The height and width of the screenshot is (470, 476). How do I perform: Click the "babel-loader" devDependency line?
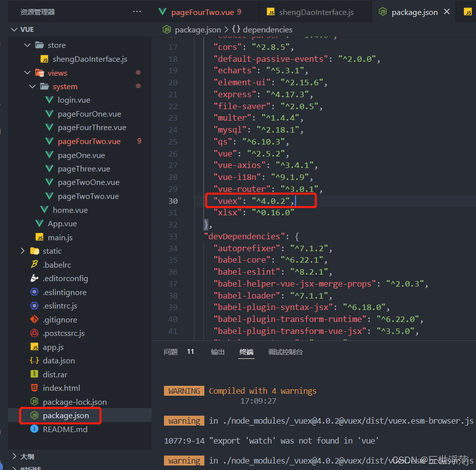pyautogui.click(x=273, y=296)
